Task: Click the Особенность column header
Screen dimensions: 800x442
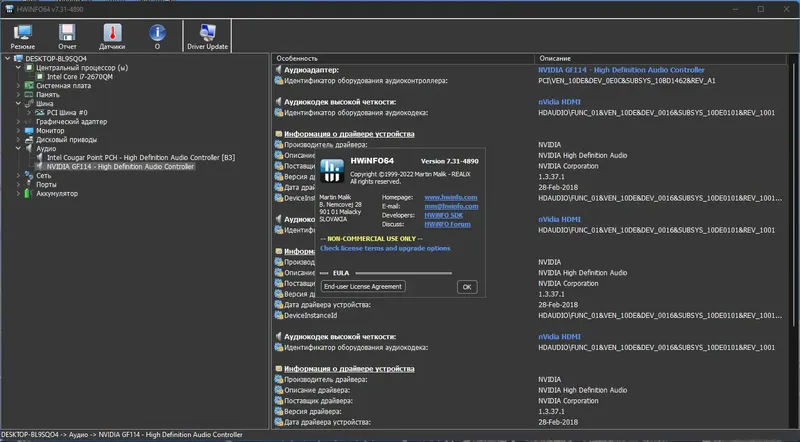Action: pyautogui.click(x=403, y=59)
